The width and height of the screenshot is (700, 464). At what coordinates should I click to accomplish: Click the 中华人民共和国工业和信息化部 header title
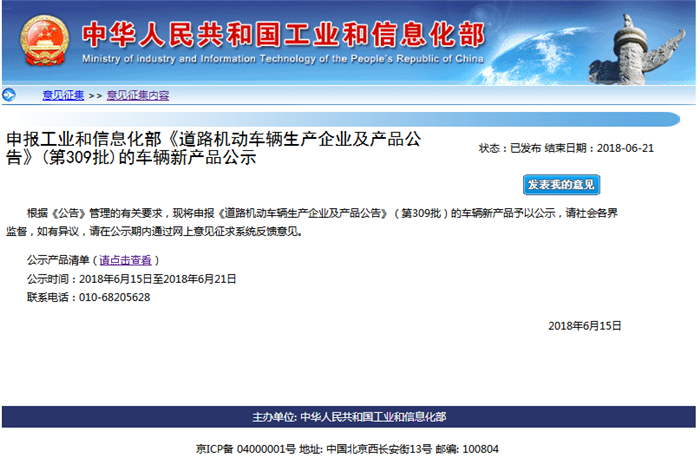[x=283, y=34]
